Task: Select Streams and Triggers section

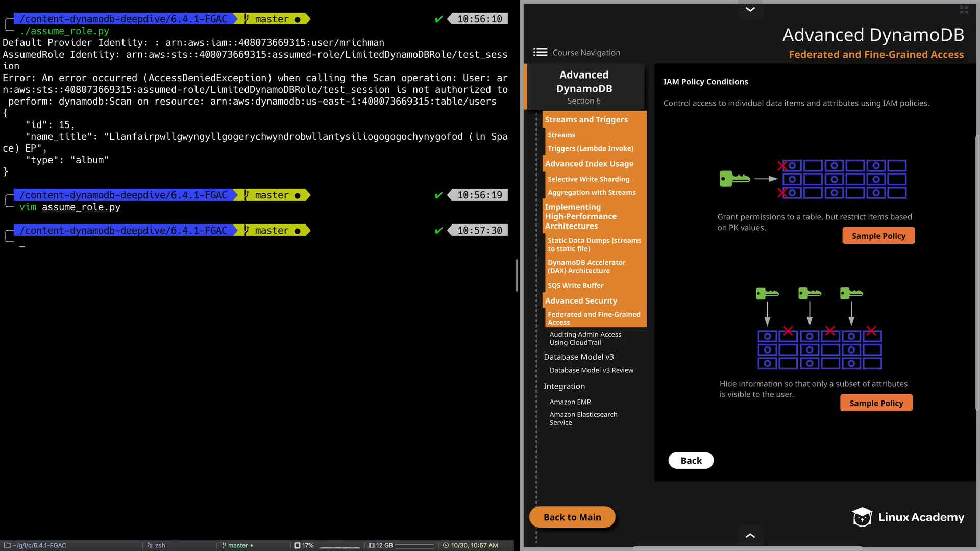Action: 586,119
